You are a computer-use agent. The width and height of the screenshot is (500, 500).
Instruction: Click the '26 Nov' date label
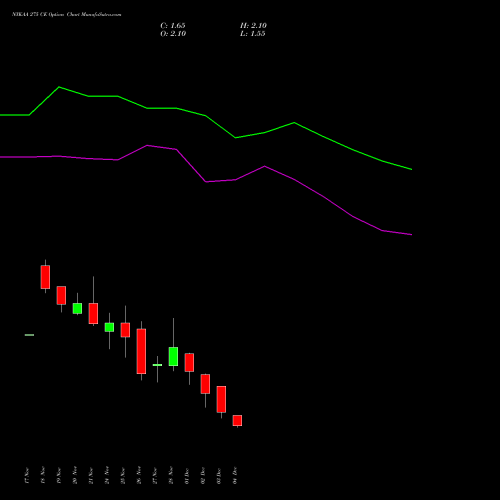click(x=139, y=475)
